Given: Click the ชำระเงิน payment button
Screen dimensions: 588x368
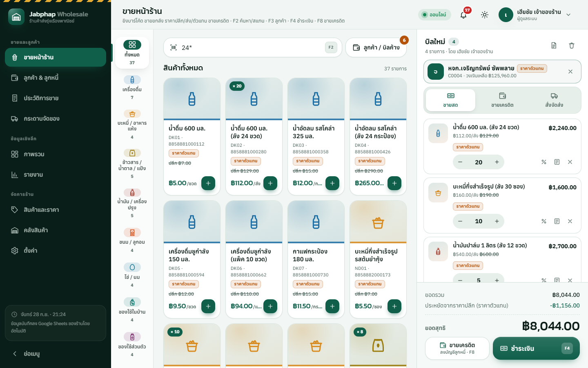Looking at the screenshot, I should coord(536,348).
